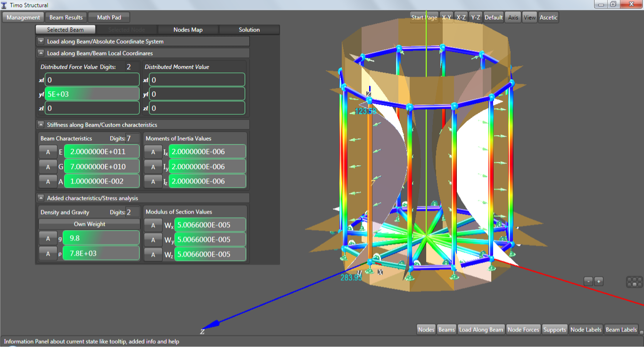The width and height of the screenshot is (644, 347).
Task: Click the zl distributed moment input field
Action: 197,107
